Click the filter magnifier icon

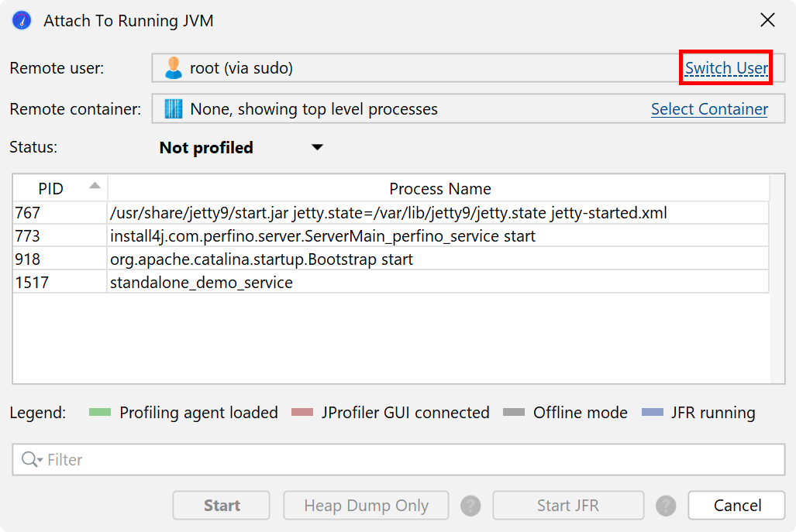coord(31,460)
